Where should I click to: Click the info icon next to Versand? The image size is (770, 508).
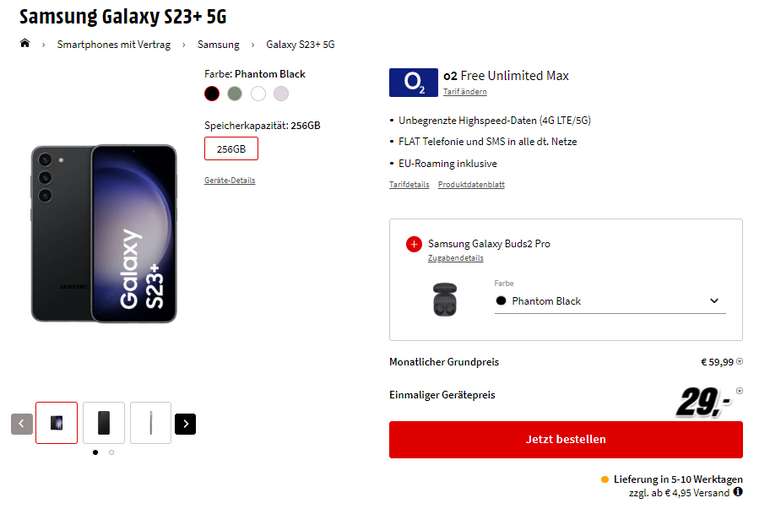[738, 492]
